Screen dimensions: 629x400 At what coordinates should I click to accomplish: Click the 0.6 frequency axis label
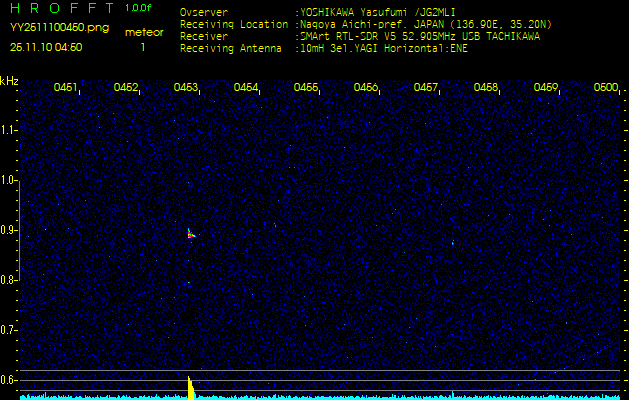9,380
